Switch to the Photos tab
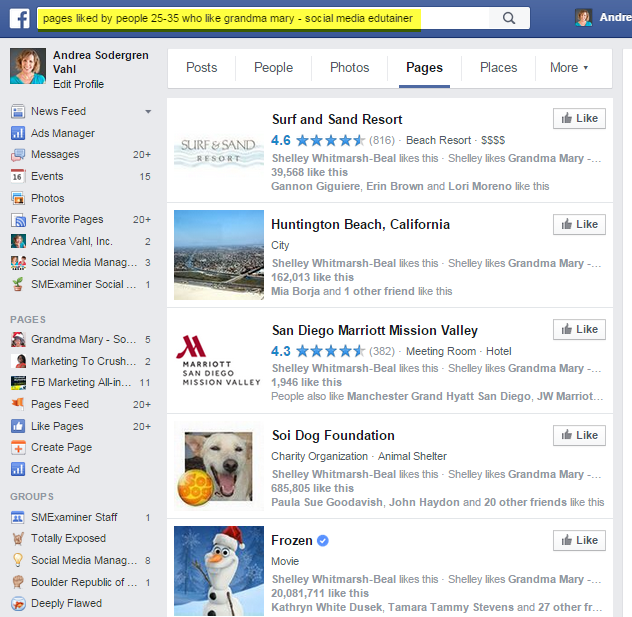Screen dimensions: 632x617 coord(349,68)
